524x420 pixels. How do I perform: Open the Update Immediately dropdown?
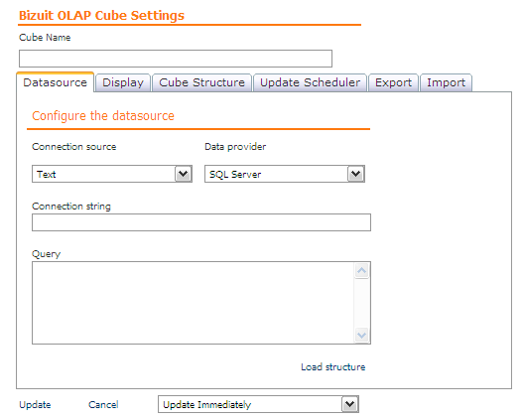[x=258, y=404]
